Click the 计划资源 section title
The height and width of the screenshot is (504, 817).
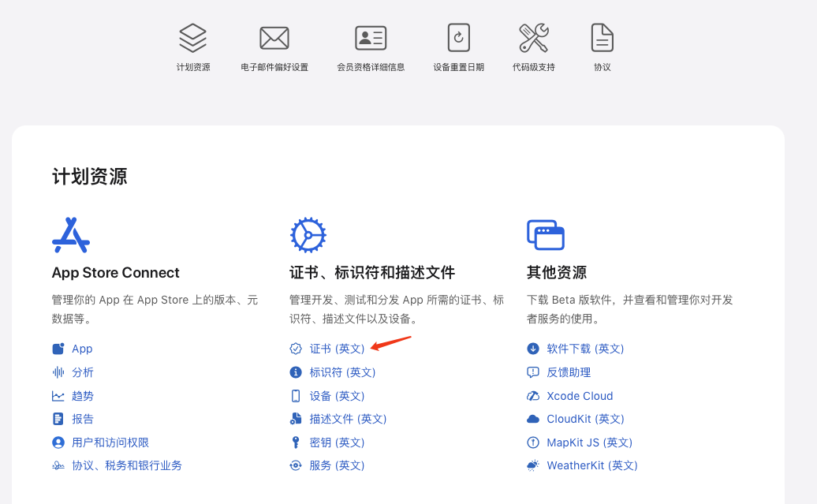coord(89,176)
